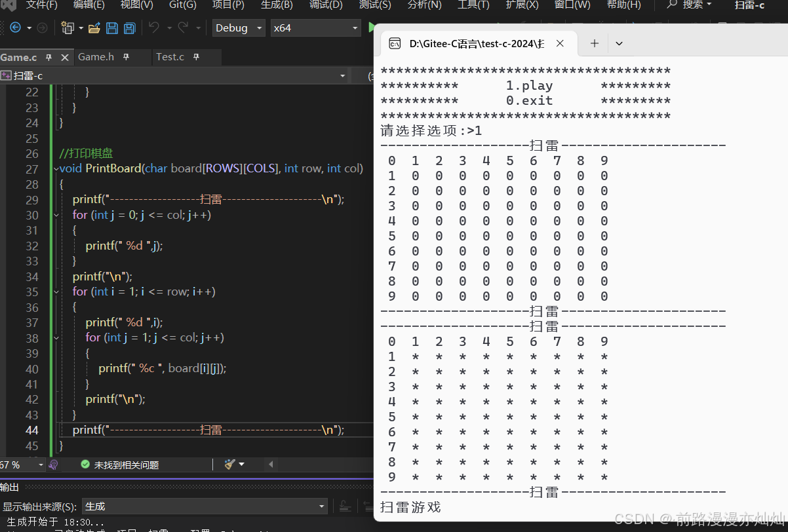Viewport: 788px width, 532px height.
Task: Open the 调试(D) menu
Action: tap(325, 5)
